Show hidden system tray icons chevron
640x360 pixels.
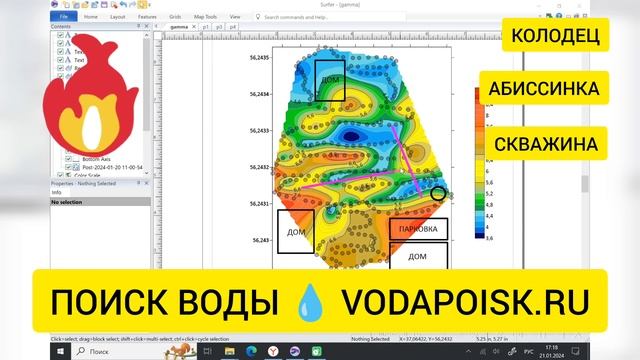[469, 351]
